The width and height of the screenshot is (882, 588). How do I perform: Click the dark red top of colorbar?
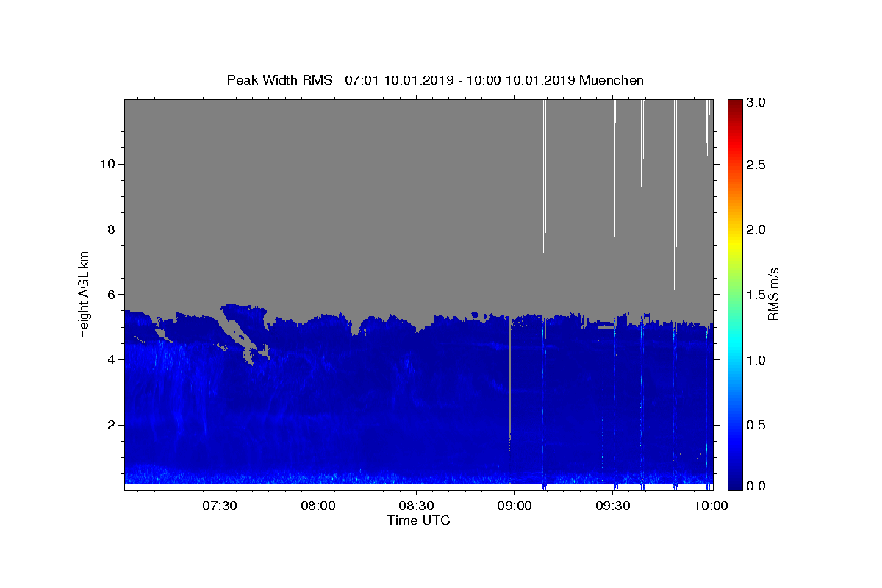point(734,105)
